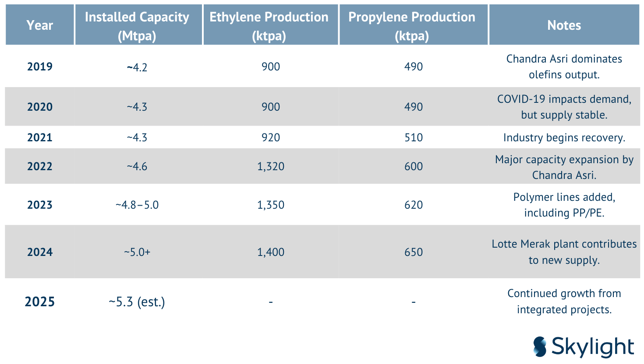
Task: Click the Skylight logo icon
Action: pos(540,346)
